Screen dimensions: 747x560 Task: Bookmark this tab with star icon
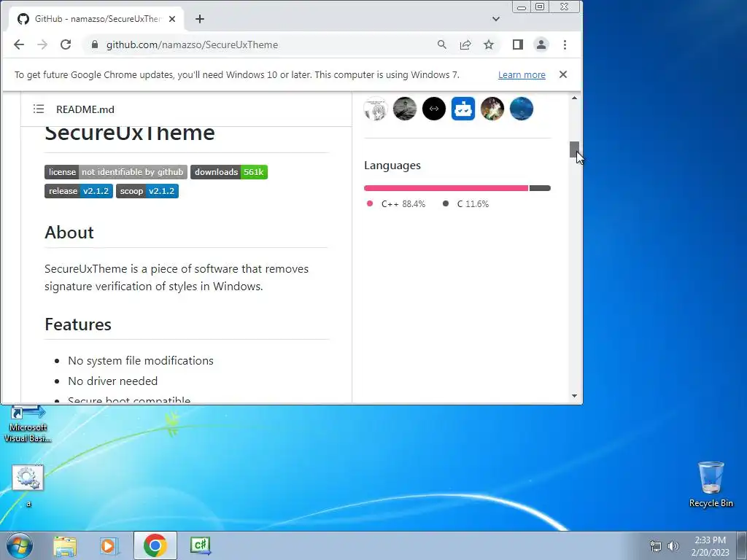click(x=488, y=44)
